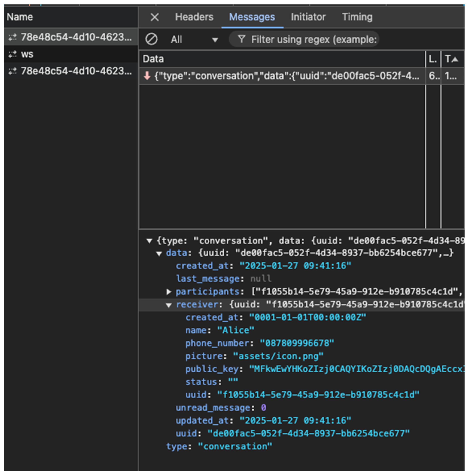Open the All message type dropdown
The image size is (469, 476).
[194, 40]
